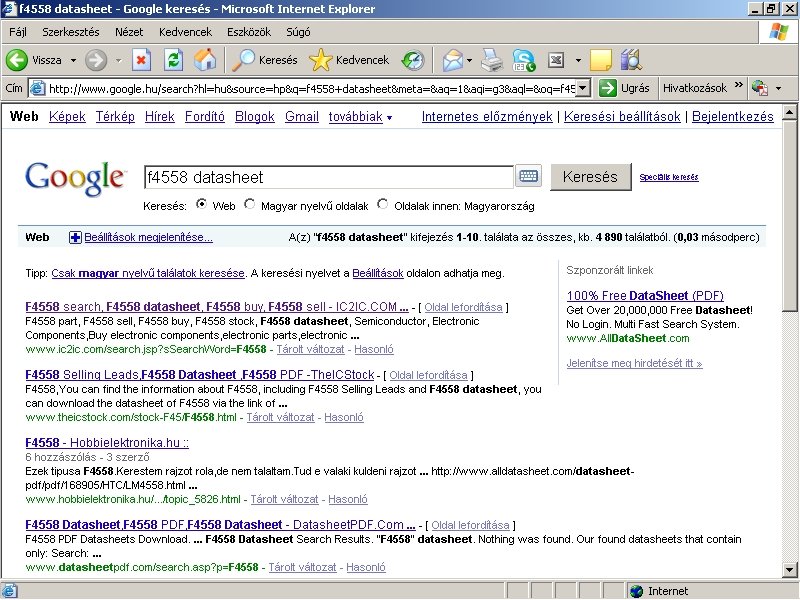
Task: Click the Internet zone globe in status bar
Action: (x=636, y=591)
